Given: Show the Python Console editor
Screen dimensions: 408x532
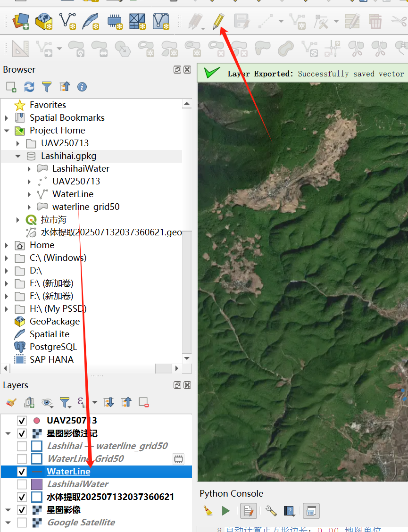Looking at the screenshot, I should 249,511.
